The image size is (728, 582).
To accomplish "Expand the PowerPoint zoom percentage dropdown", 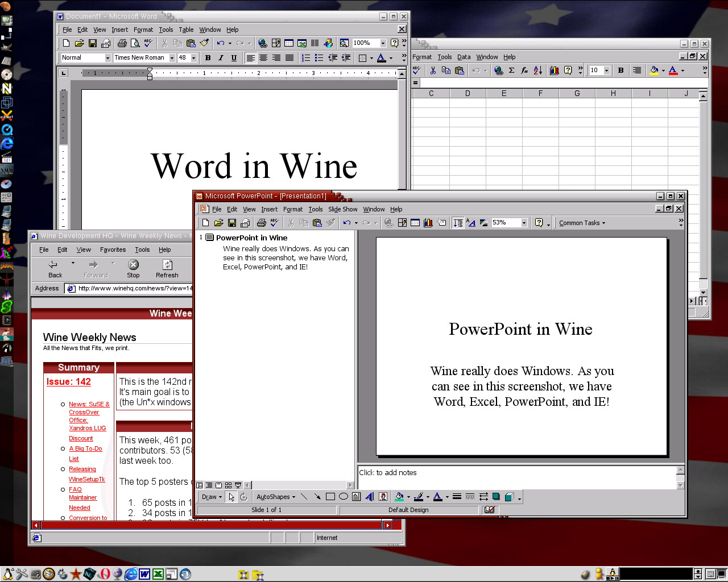I will point(524,223).
